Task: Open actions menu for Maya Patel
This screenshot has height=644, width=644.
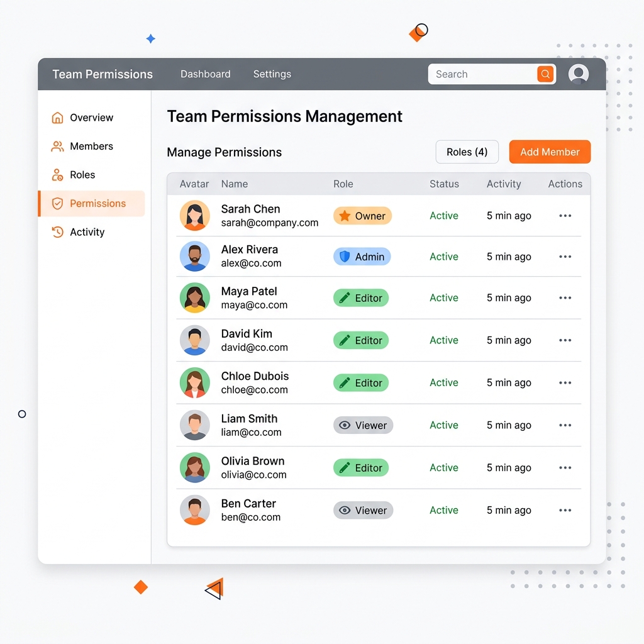Action: 565,297
